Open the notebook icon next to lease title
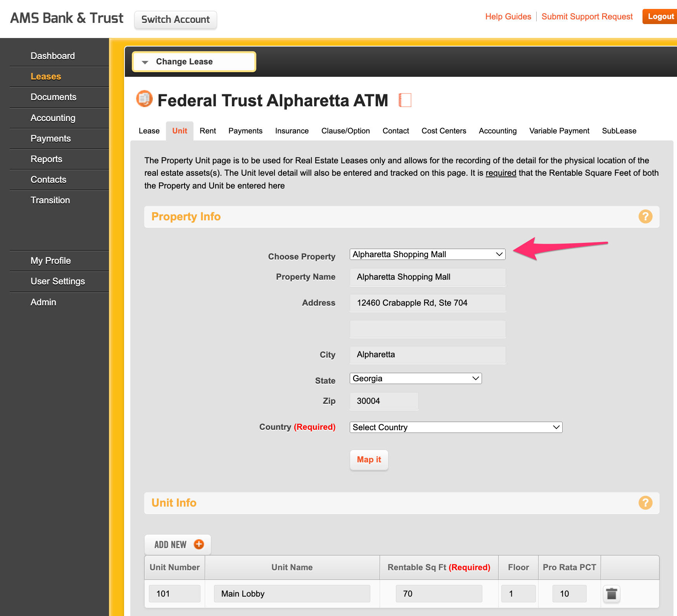This screenshot has height=616, width=677. pyautogui.click(x=405, y=100)
